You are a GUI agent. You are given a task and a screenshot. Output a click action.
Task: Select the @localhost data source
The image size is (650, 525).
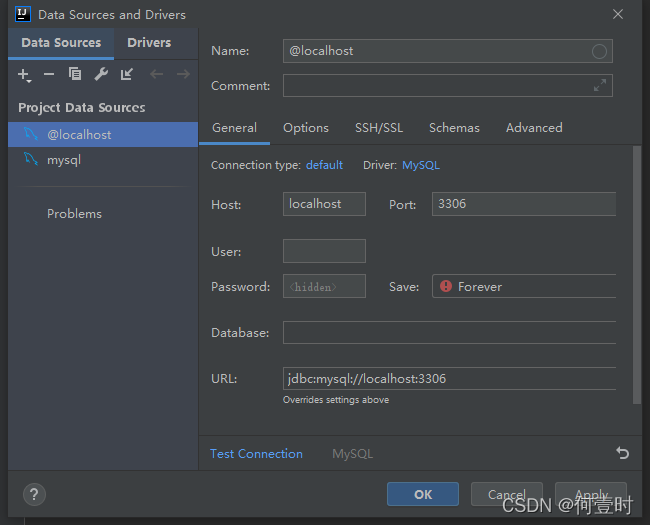tap(103, 134)
